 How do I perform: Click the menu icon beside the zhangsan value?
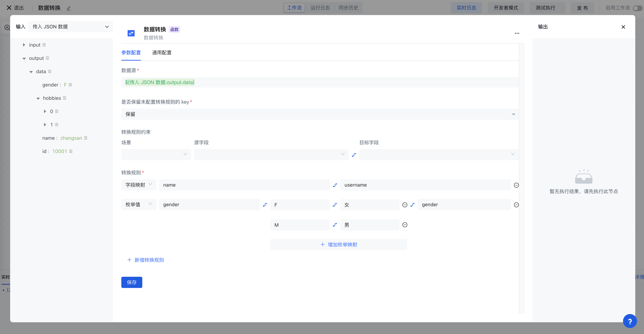coord(86,138)
